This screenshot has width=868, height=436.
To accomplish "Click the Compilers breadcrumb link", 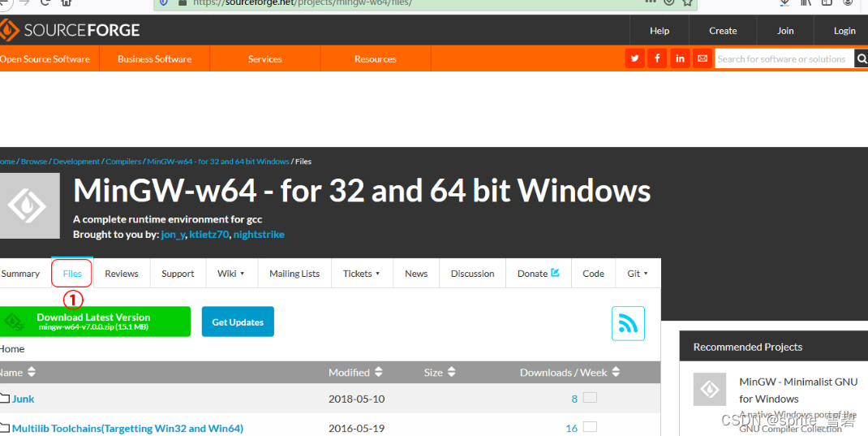I will (123, 162).
